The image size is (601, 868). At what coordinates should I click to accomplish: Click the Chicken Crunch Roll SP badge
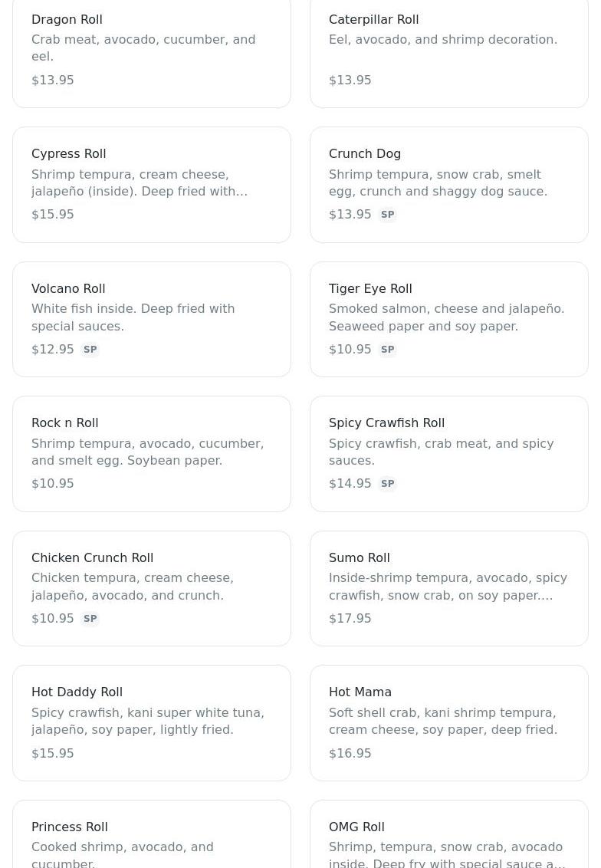90,619
